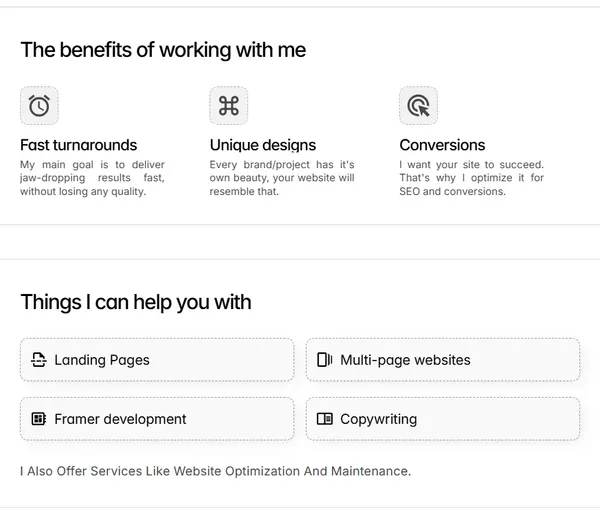The width and height of the screenshot is (600, 513).
Task: Click the Framer development grid icon
Action: 39,419
